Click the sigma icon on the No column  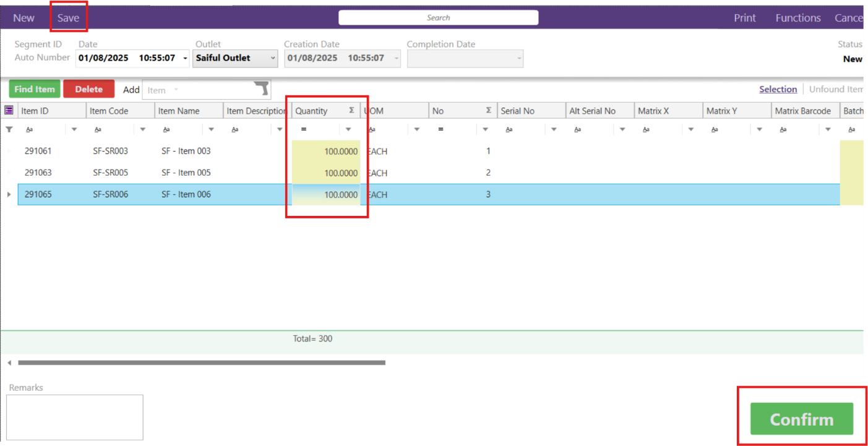488,110
